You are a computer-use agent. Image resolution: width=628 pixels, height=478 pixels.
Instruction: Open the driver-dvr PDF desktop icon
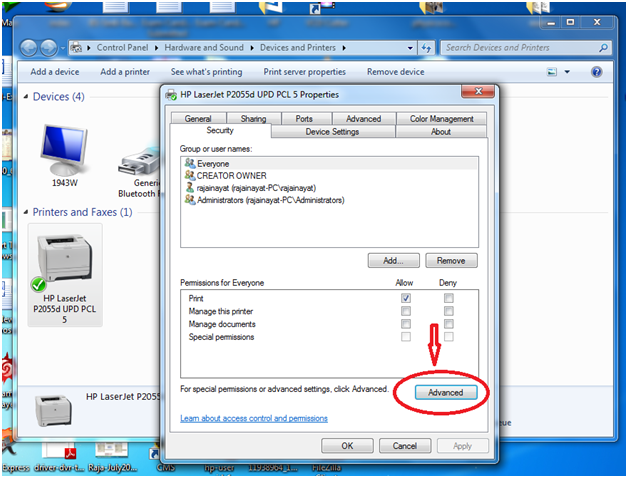[59, 458]
